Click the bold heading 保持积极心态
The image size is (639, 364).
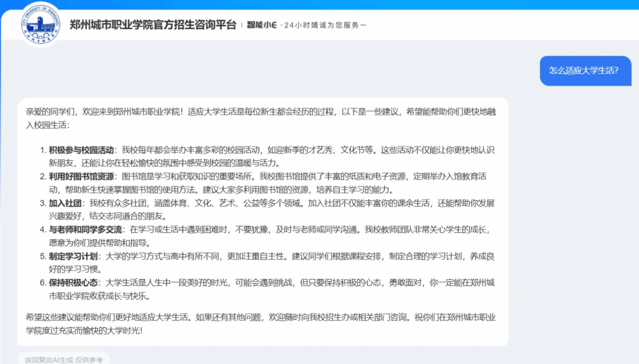coord(73,283)
